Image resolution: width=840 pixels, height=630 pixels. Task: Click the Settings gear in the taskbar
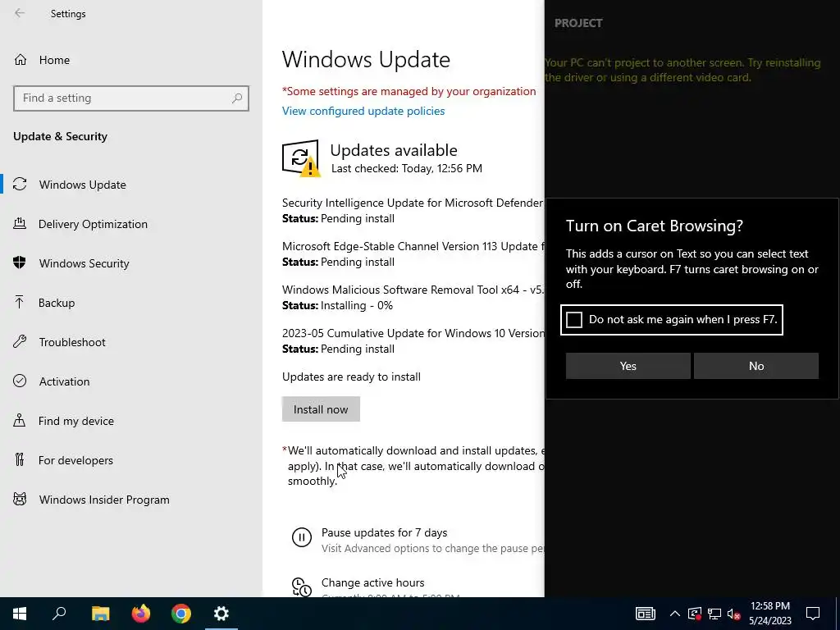point(221,614)
